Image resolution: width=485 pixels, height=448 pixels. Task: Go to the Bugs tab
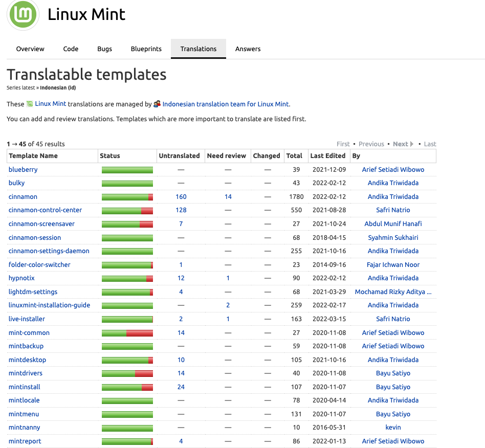click(104, 49)
